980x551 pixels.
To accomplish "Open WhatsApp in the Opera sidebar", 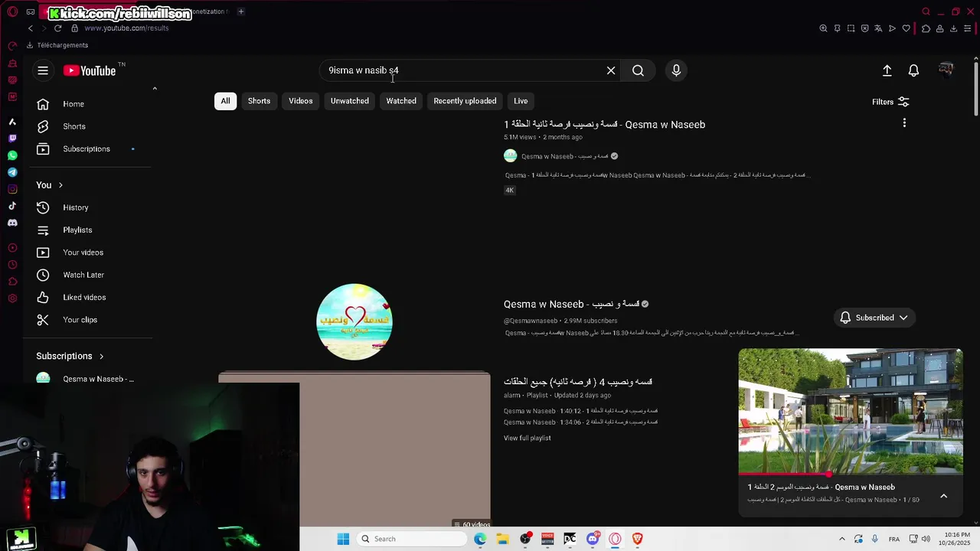I will (12, 155).
